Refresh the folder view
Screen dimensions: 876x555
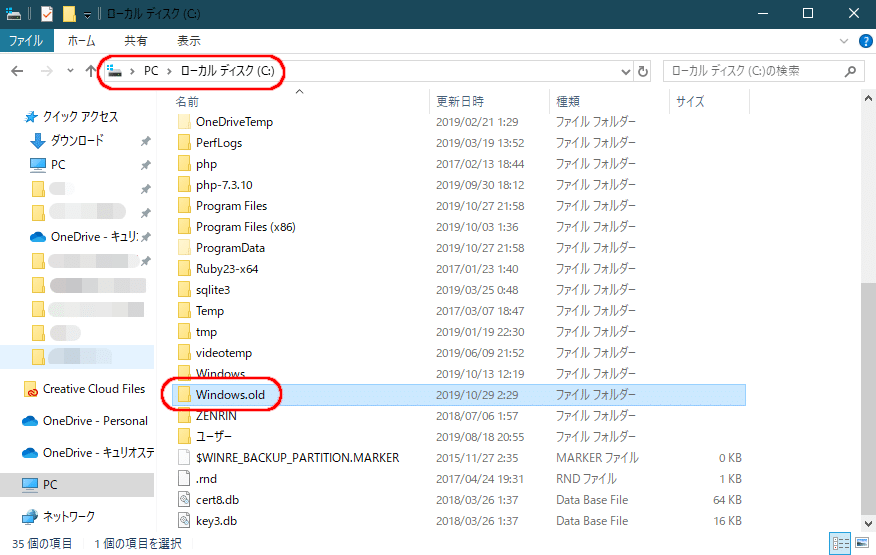[x=643, y=72]
